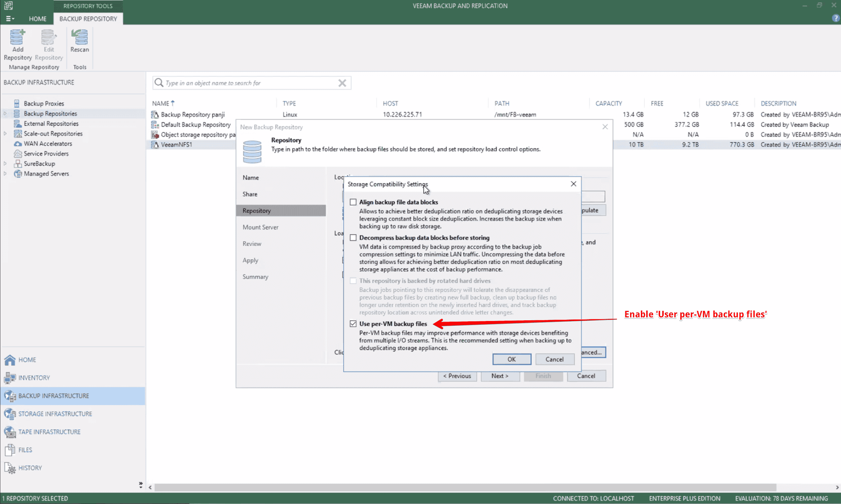
Task: Click the Files navigation icon
Action: 10,449
